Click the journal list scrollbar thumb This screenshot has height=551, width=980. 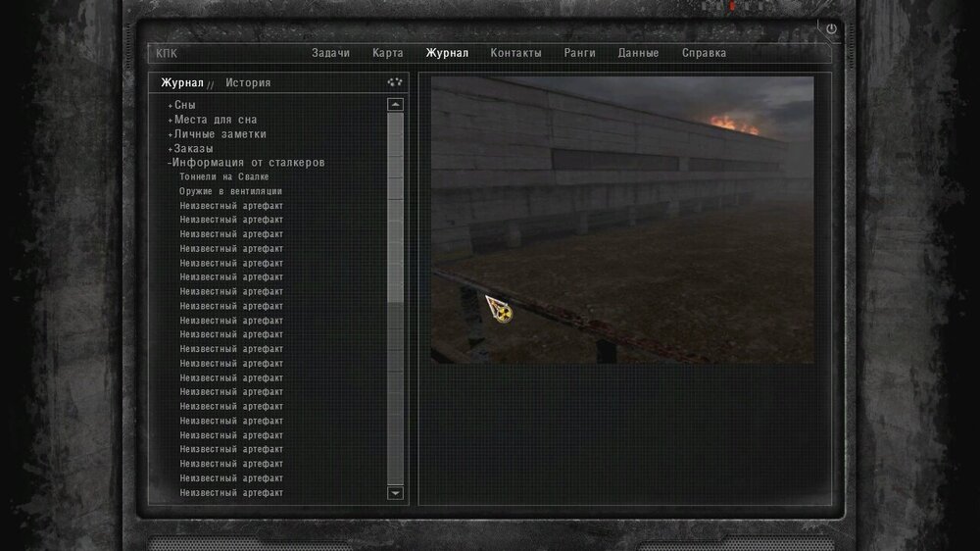[395, 208]
